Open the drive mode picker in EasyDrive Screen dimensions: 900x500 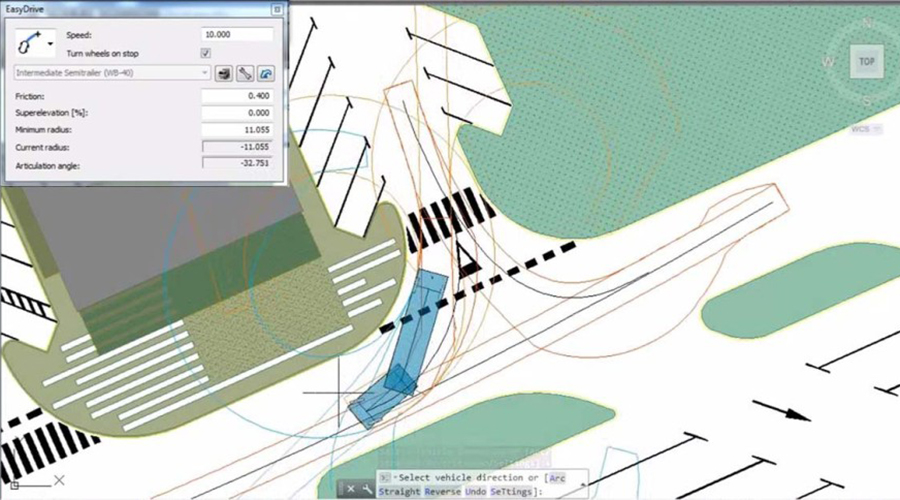click(36, 43)
